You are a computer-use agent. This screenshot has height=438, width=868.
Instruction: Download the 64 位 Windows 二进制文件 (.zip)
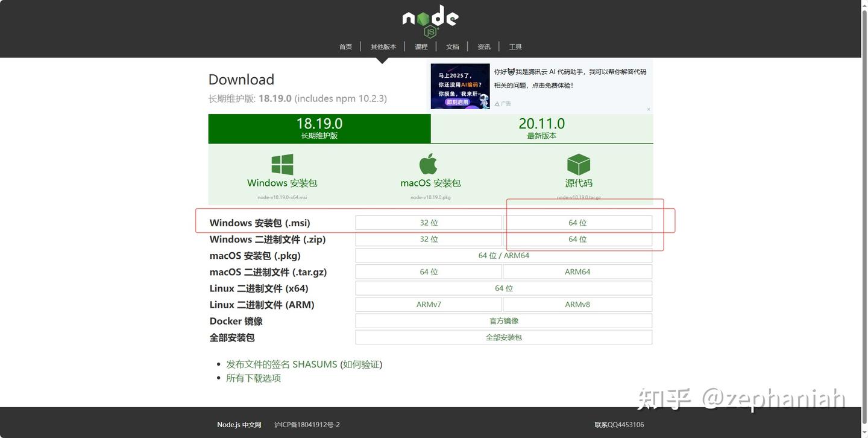577,239
